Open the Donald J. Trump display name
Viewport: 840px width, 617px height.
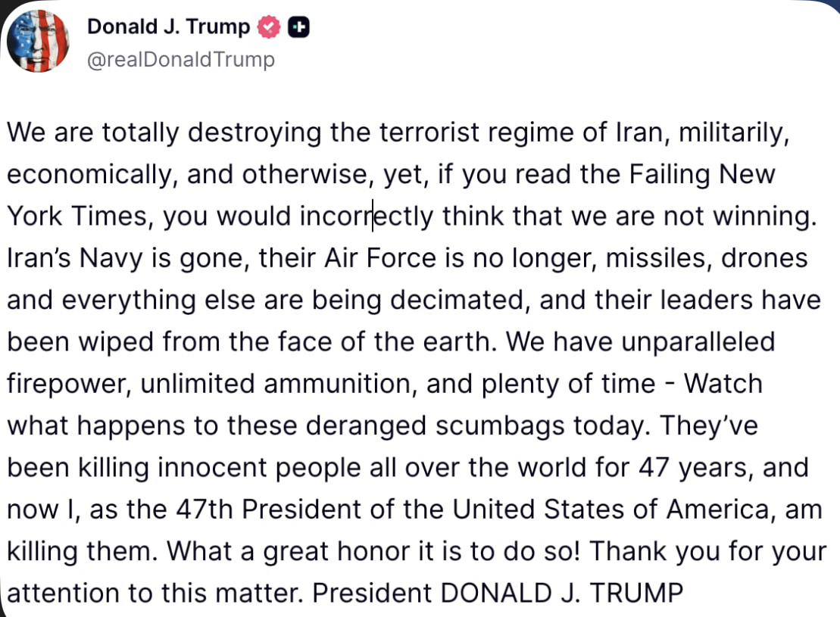click(168, 27)
